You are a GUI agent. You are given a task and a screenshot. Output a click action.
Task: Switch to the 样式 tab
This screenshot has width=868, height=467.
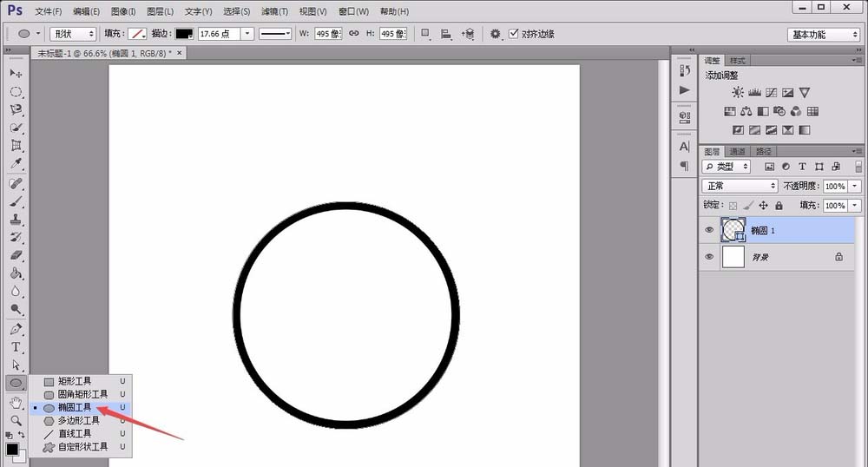(x=737, y=60)
